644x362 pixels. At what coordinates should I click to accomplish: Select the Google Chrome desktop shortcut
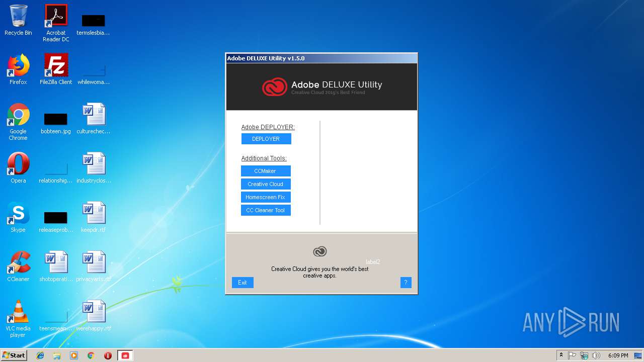point(18,122)
